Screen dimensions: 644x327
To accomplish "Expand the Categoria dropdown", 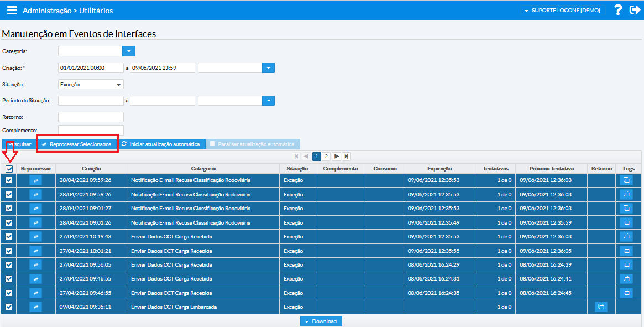I will click(128, 51).
